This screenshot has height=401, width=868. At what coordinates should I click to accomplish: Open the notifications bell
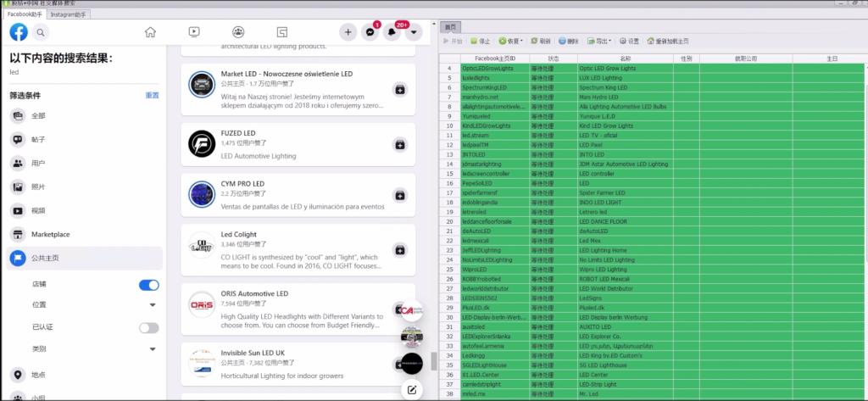point(392,32)
